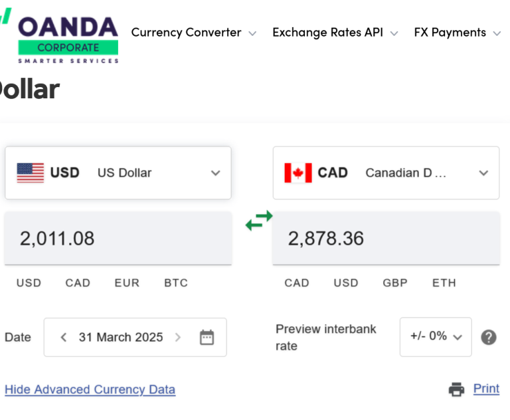Click the Canadian flag icon
The image size is (510, 420).
[x=298, y=173]
